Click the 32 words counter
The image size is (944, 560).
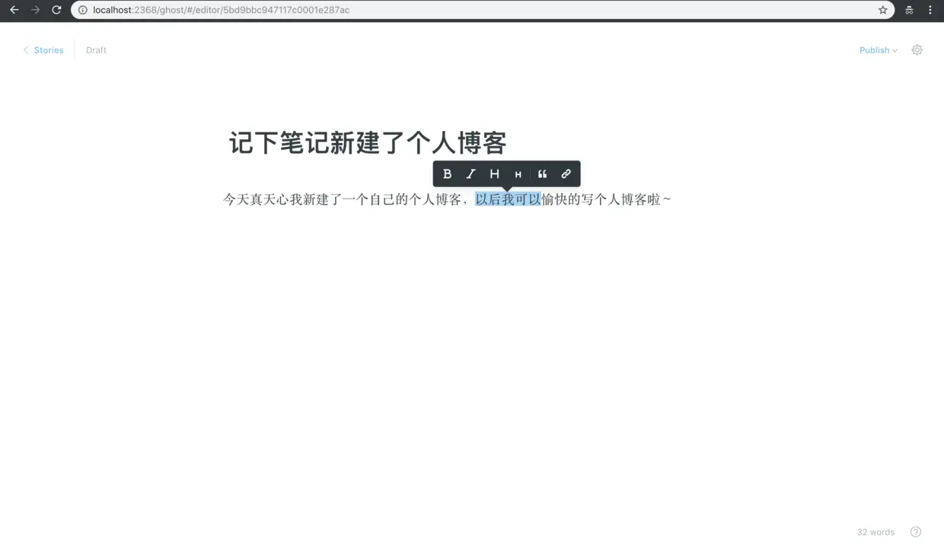click(875, 532)
